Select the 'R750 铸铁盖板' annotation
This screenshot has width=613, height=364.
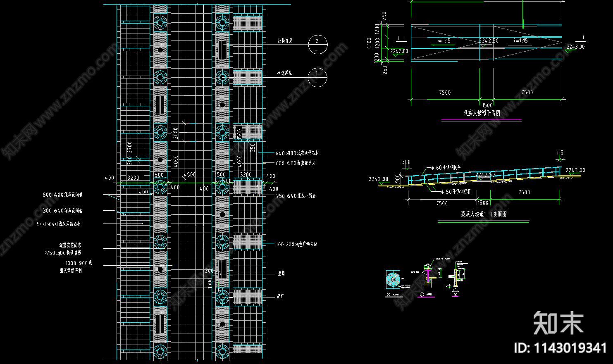tap(62, 253)
